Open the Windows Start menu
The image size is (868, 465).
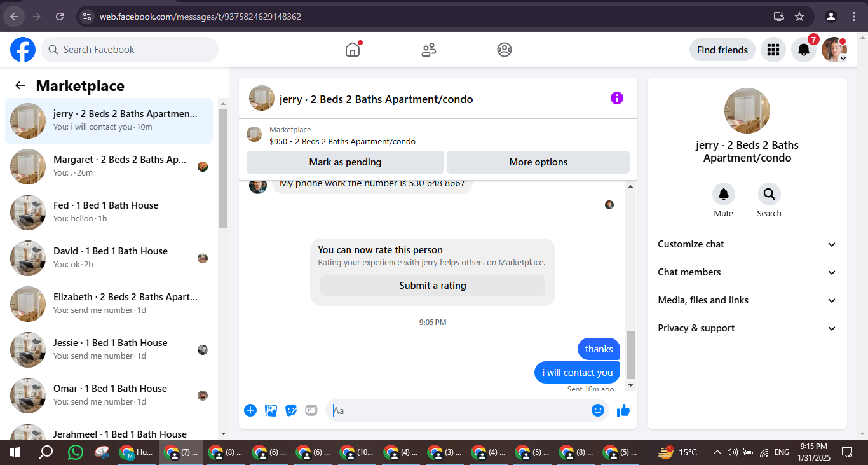point(15,452)
